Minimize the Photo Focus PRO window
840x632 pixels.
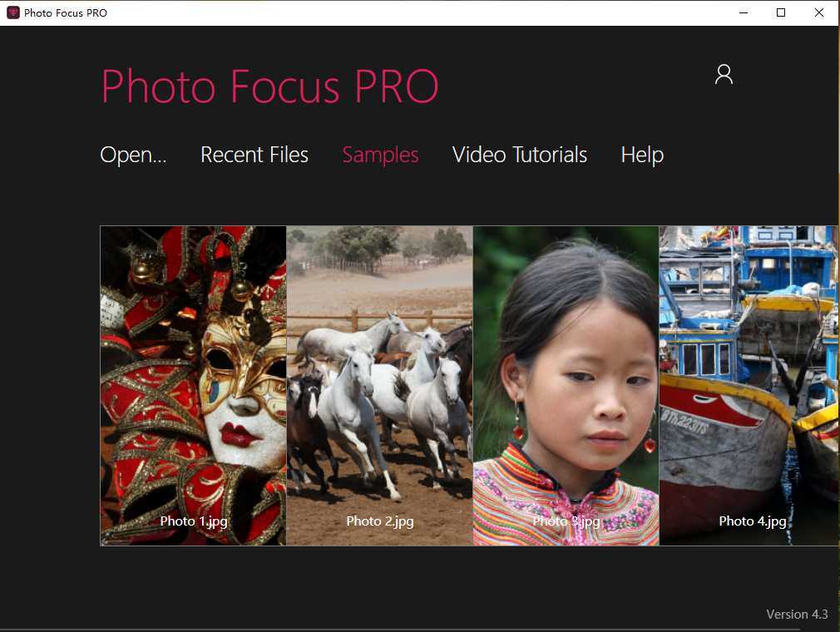[743, 12]
